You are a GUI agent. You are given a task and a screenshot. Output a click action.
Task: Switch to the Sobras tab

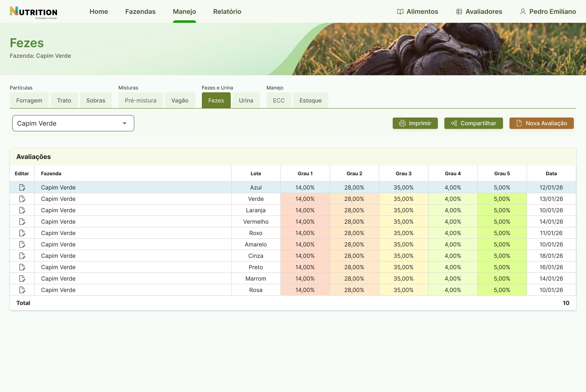(96, 100)
